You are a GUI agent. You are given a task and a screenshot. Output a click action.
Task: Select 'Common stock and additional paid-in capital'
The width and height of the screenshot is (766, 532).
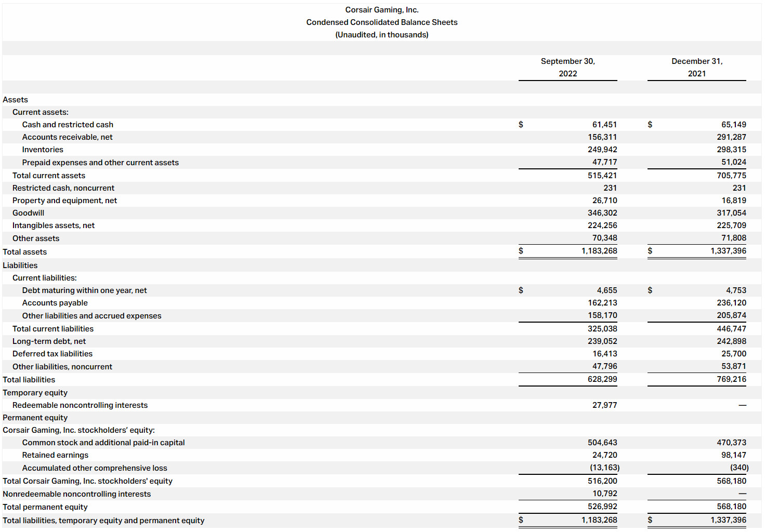[x=103, y=443]
